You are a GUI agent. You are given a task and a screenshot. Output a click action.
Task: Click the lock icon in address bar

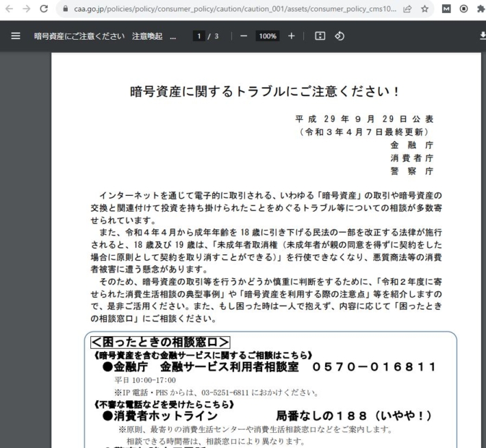coord(66,9)
